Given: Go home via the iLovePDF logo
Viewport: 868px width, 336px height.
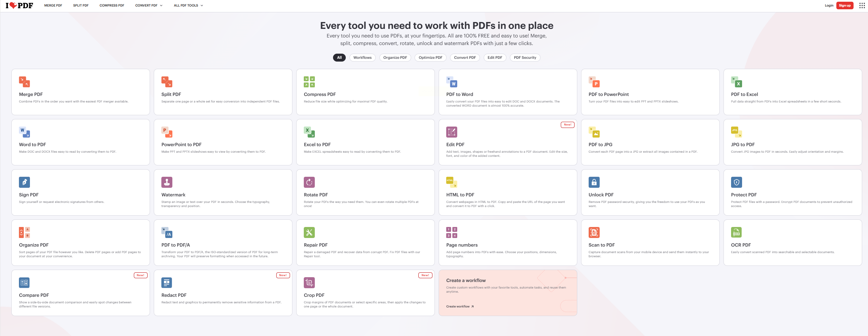Looking at the screenshot, I should [x=19, y=6].
